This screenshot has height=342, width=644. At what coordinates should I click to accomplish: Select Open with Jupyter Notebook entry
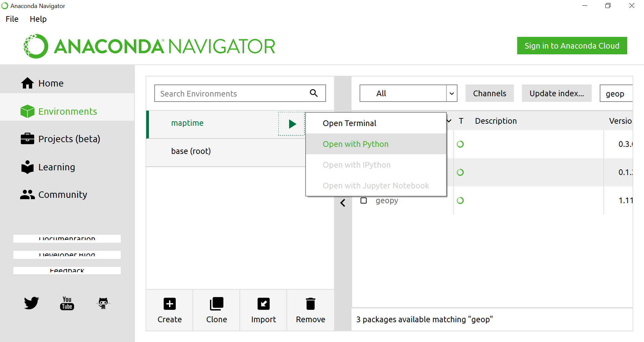pos(376,186)
